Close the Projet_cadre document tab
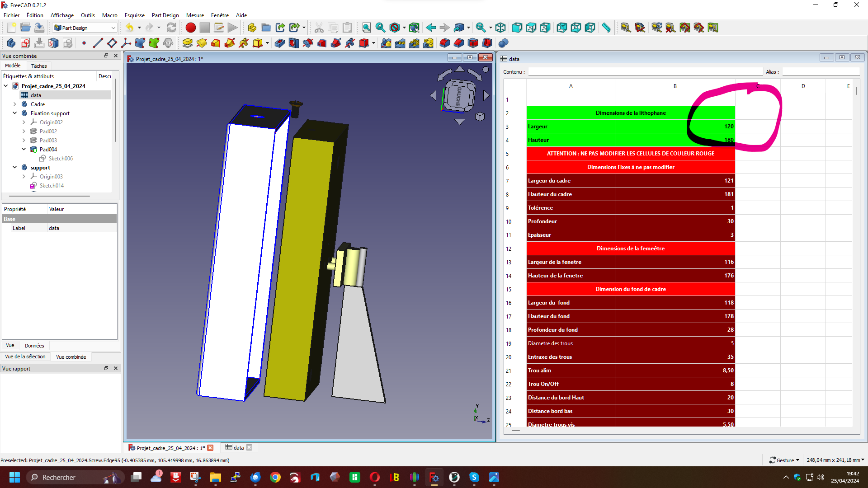The height and width of the screenshot is (488, 868). tap(210, 448)
